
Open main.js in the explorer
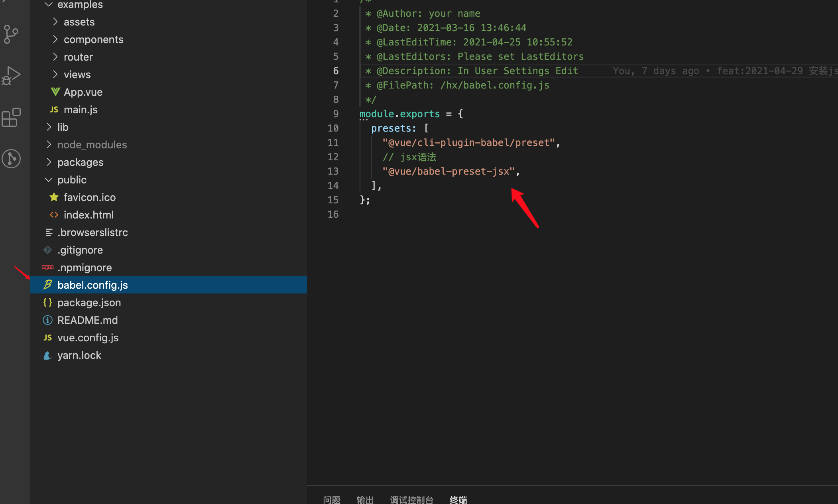click(169, 110)
